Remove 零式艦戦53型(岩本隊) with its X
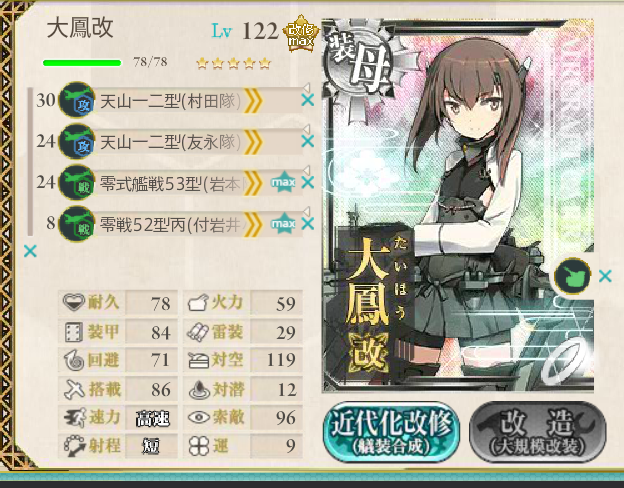 point(308,183)
